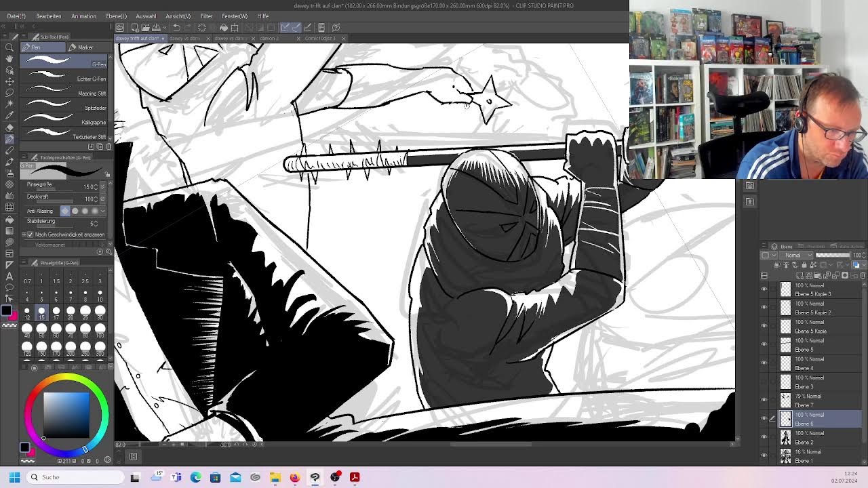
Task: Click the Clear/loading circle icon in command bar
Action: [201, 27]
